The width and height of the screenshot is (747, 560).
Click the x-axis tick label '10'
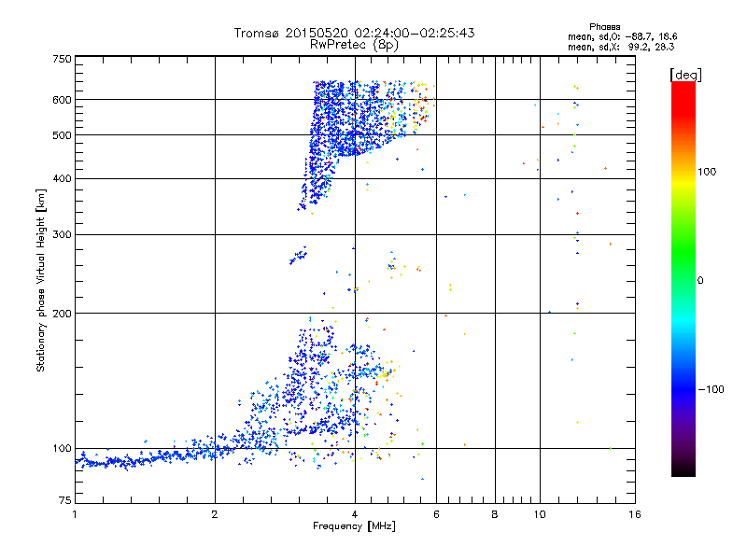(540, 514)
